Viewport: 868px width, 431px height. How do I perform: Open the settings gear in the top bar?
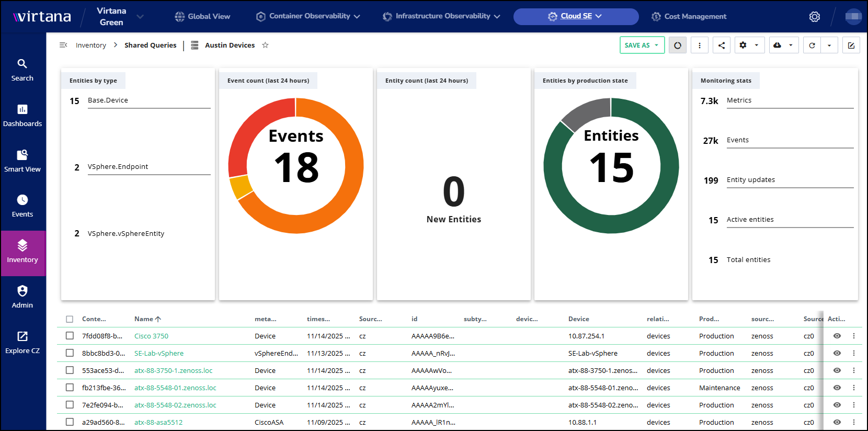pos(814,17)
